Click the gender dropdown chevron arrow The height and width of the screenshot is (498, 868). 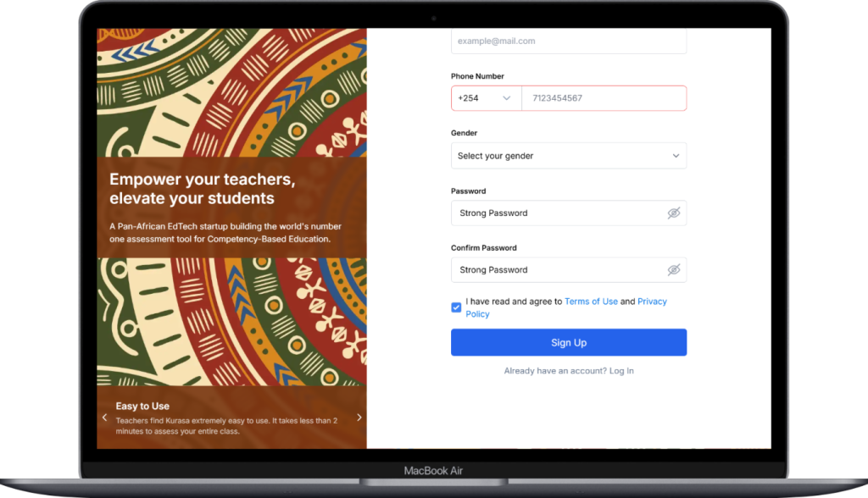676,156
